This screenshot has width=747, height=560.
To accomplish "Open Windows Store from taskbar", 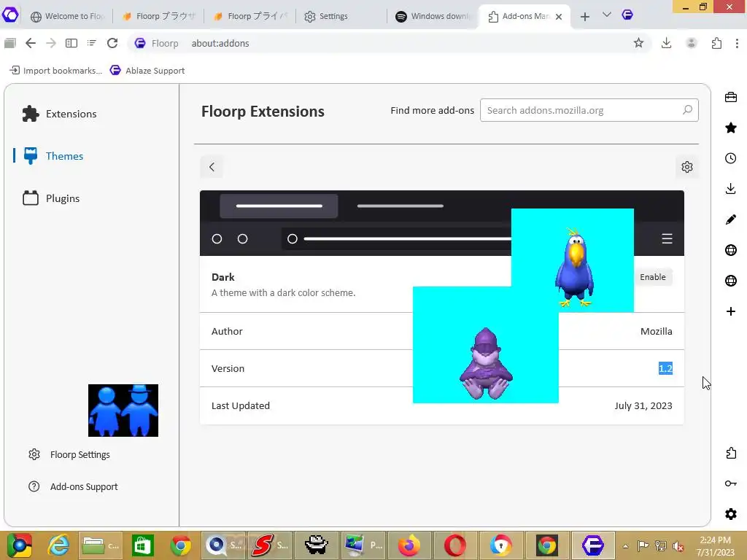I will pos(142,545).
